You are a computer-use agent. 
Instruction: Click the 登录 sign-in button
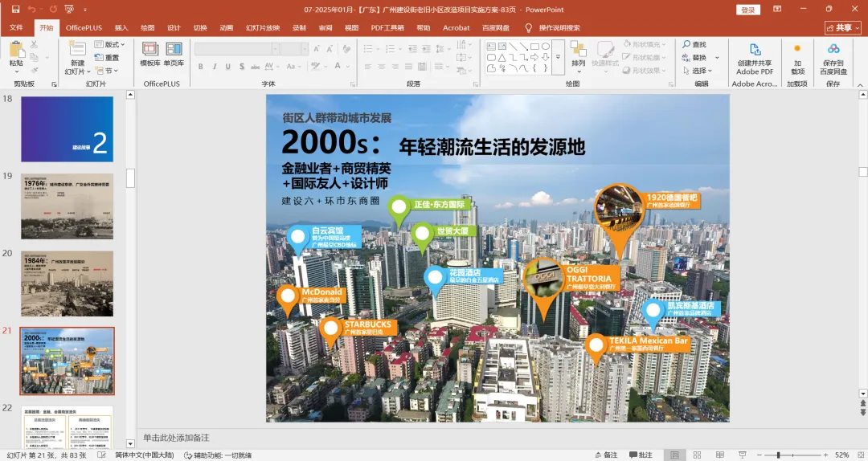click(748, 10)
